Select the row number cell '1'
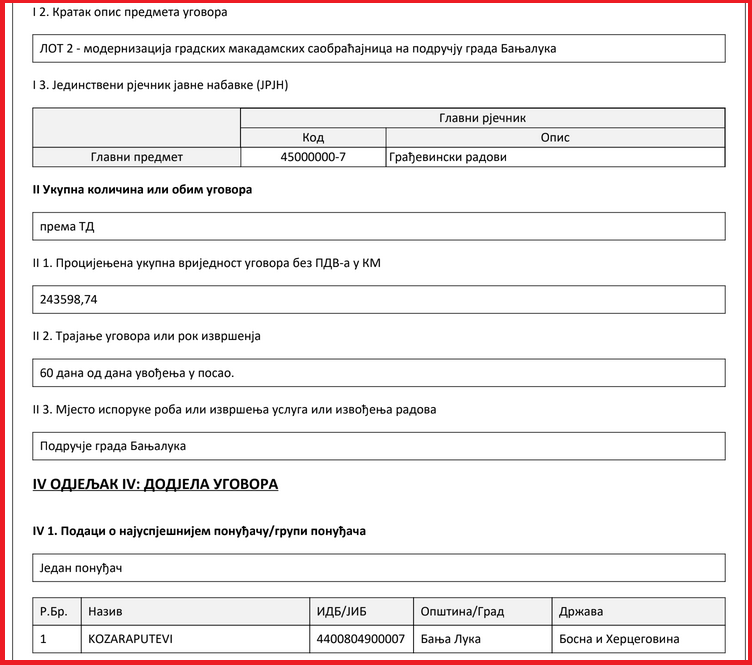This screenshot has width=752, height=665. [x=57, y=639]
